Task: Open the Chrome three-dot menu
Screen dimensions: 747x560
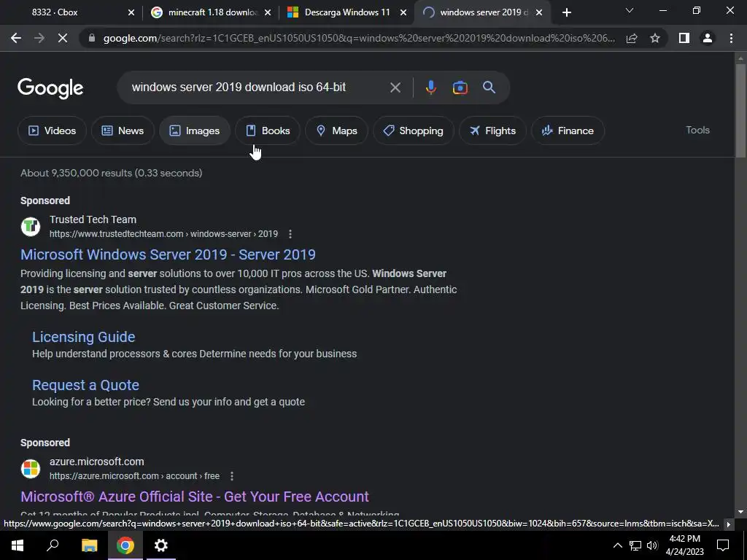Action: (731, 38)
